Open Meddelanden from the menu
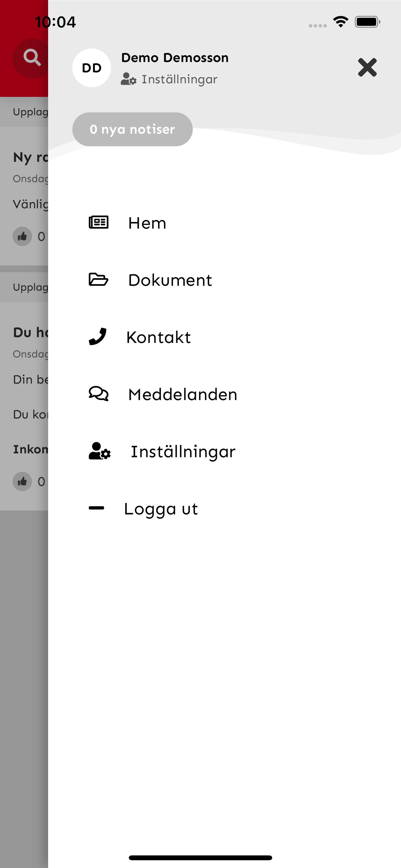Viewport: 401px width, 868px height. (183, 395)
